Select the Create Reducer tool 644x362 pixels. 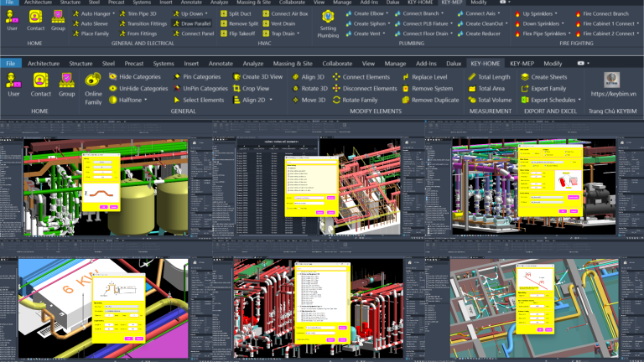tap(479, 34)
